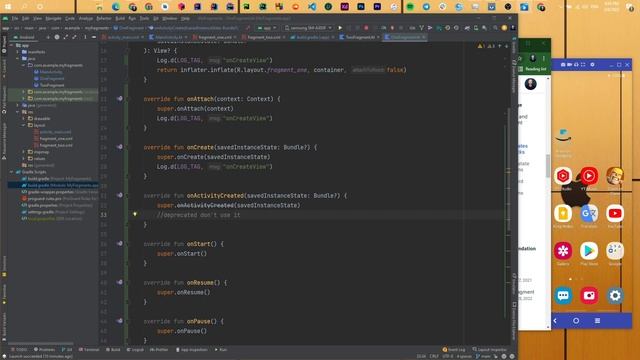The image size is (640, 360).
Task: Click the profile avatar in the browser window
Action: click(530, 84)
